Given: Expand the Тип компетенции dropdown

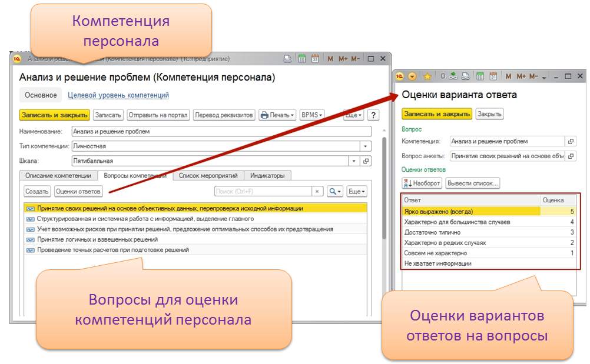Looking at the screenshot, I should [x=366, y=146].
